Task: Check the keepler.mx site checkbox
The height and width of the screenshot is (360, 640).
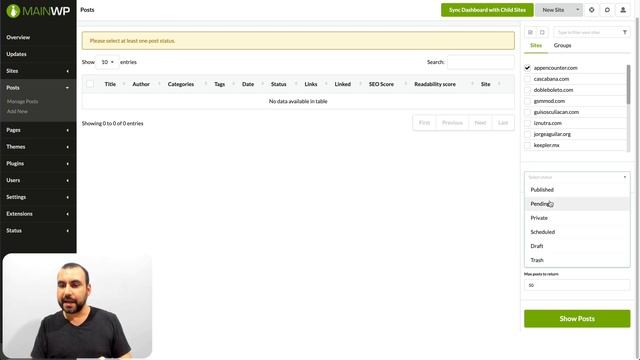Action: pyautogui.click(x=527, y=145)
